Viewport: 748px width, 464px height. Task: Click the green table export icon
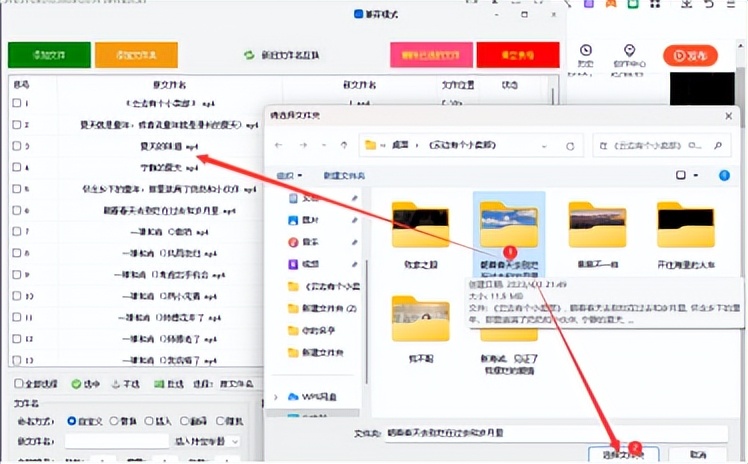[159, 384]
